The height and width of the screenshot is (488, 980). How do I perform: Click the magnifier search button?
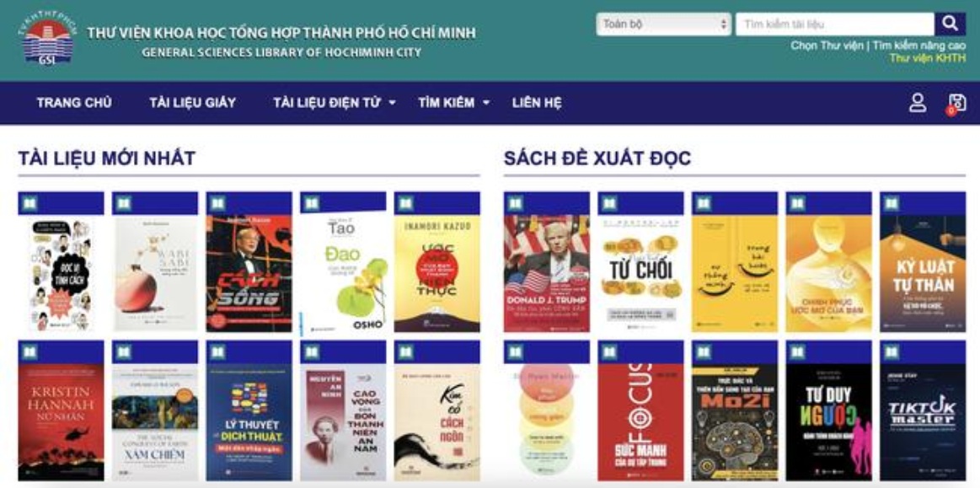click(x=950, y=24)
